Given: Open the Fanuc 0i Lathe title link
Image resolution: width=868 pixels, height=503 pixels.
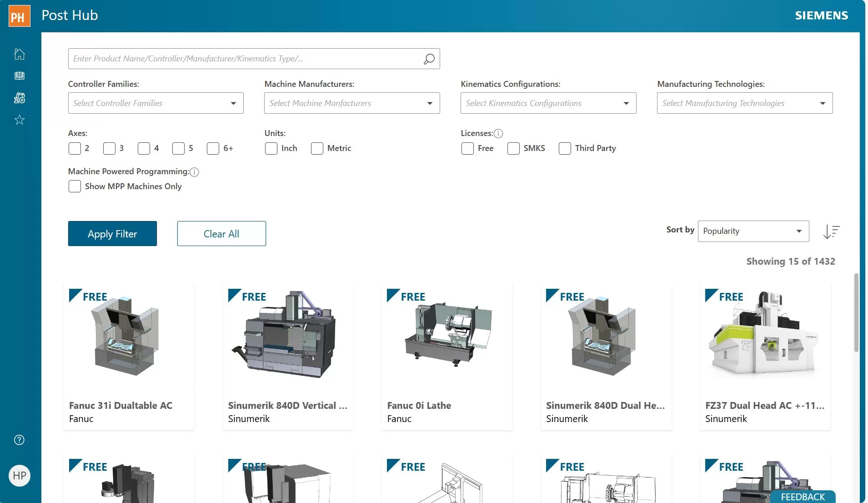Looking at the screenshot, I should pos(419,405).
